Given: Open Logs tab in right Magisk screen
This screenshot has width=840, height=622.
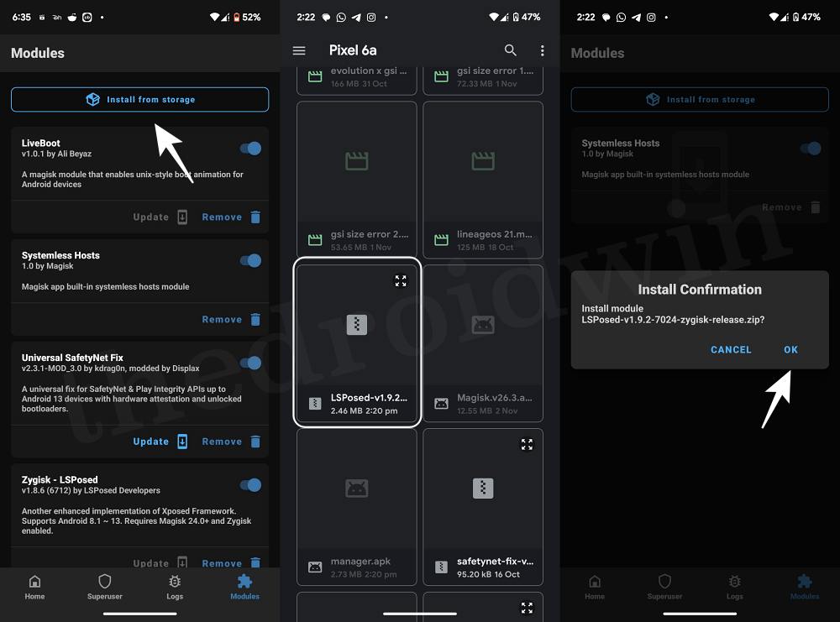Looking at the screenshot, I should tap(734, 588).
